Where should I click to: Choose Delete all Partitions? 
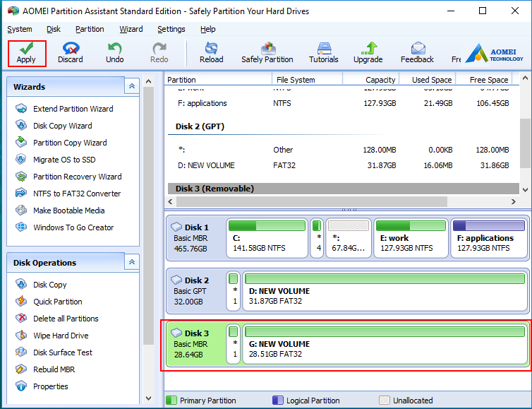pos(57,319)
